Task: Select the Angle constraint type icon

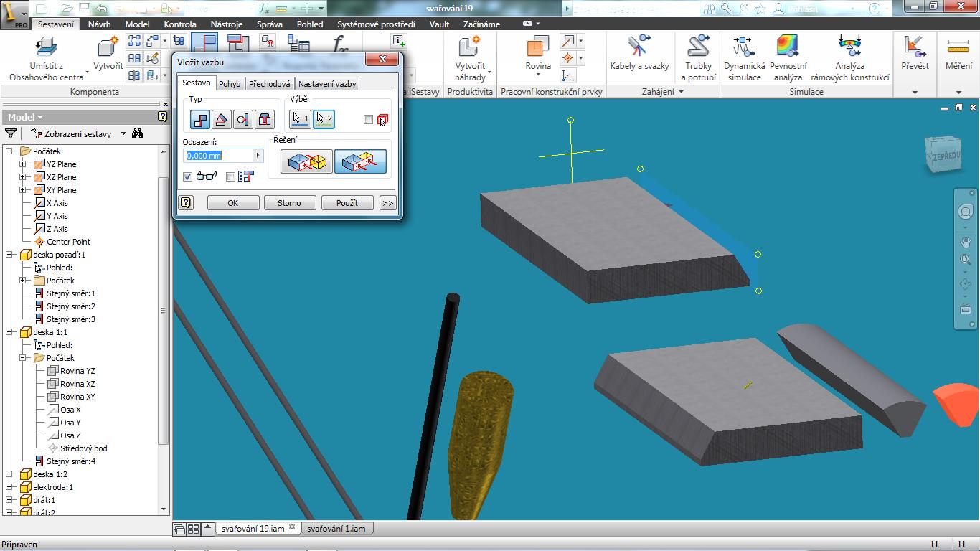Action: [x=222, y=119]
